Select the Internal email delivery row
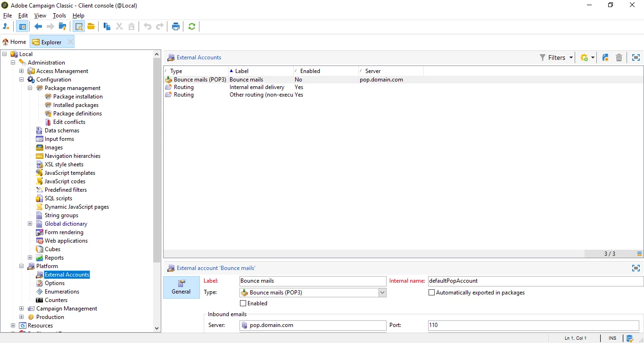The image size is (644, 343). click(404, 87)
